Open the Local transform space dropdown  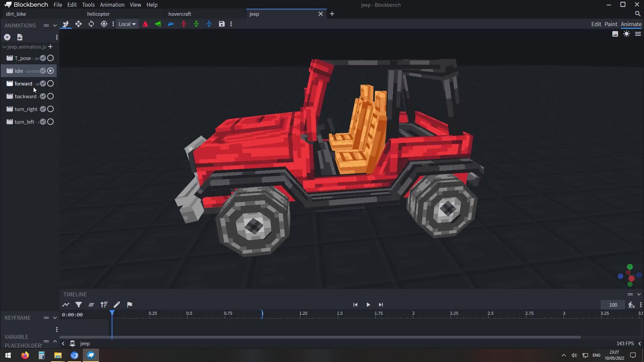127,24
